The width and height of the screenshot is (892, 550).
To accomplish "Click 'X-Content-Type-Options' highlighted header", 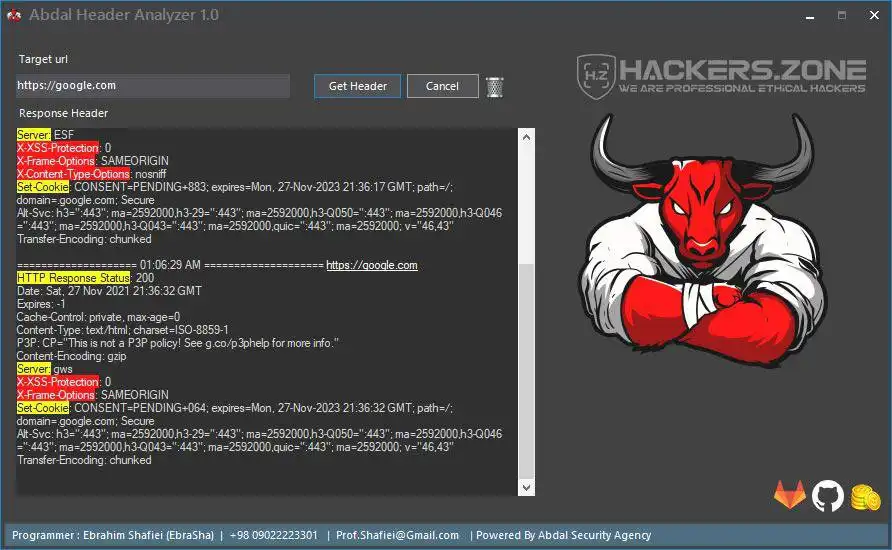I will (73, 174).
